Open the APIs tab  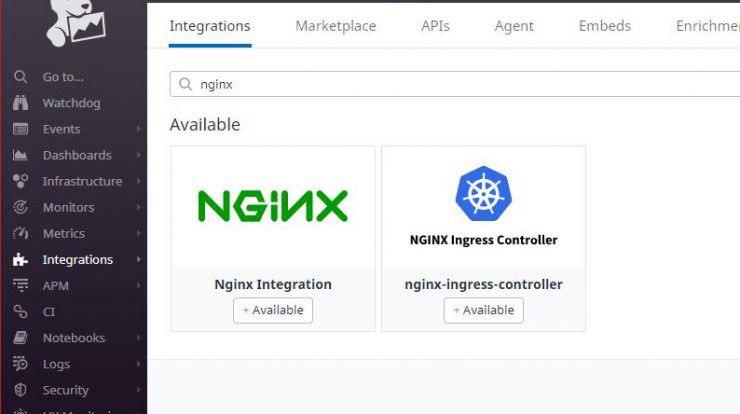(x=435, y=26)
